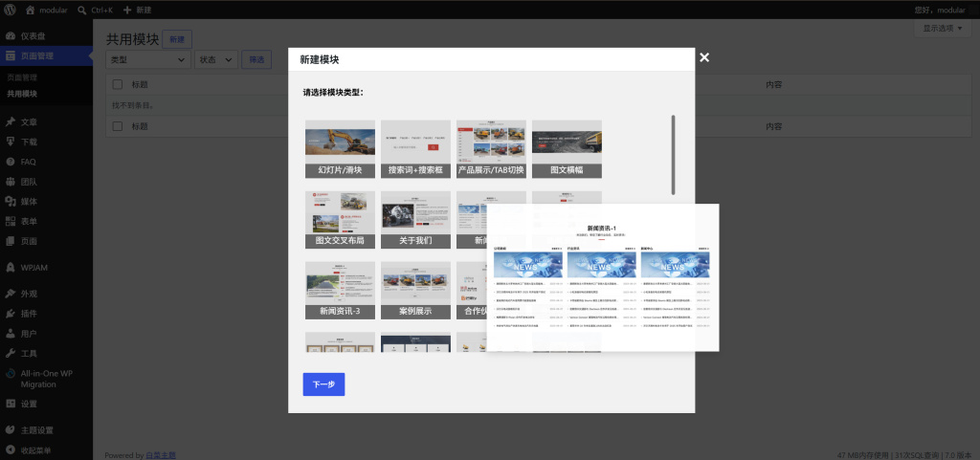Open the Ctrl+K search

tap(95, 10)
